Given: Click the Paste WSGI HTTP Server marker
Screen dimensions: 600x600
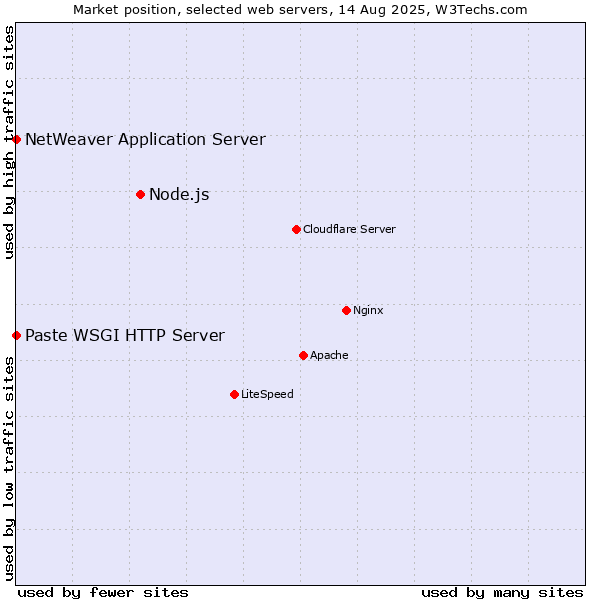Looking at the screenshot, I should coord(16,335).
